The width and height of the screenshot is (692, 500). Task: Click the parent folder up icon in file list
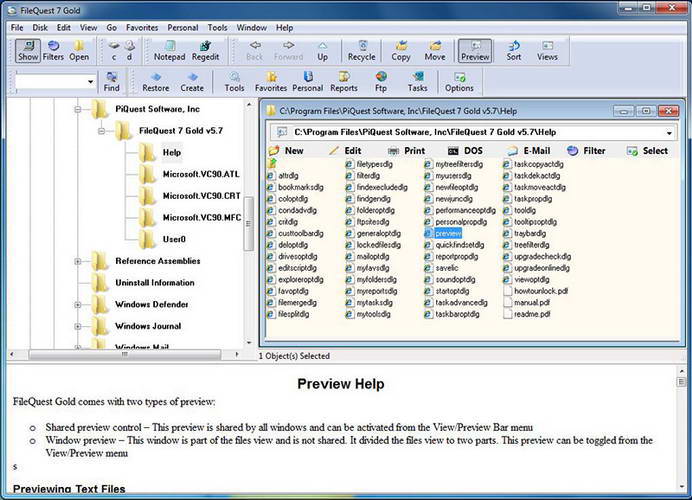(272, 164)
